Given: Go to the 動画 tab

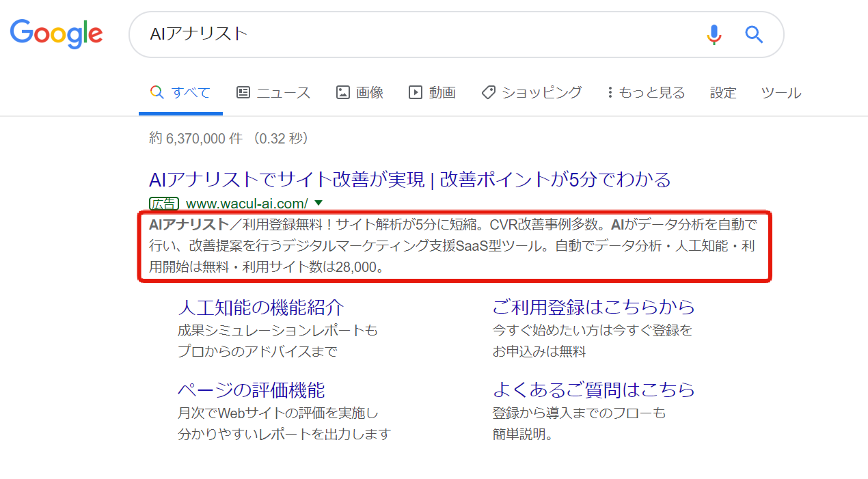Looking at the screenshot, I should tap(432, 93).
